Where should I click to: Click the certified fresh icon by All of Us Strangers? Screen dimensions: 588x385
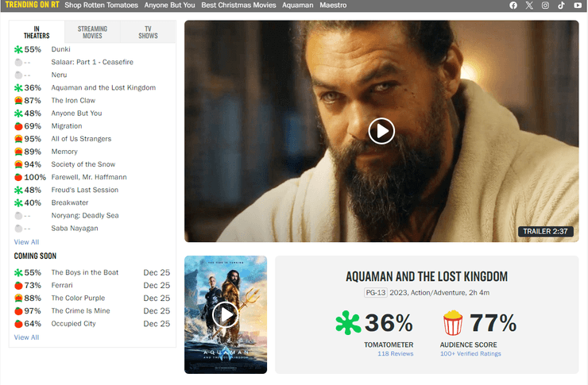click(18, 139)
